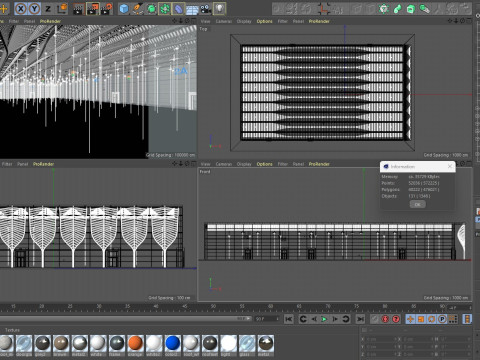Image resolution: width=480 pixels, height=360 pixels.
Task: Open Options menu in Front viewport
Action: (x=264, y=164)
